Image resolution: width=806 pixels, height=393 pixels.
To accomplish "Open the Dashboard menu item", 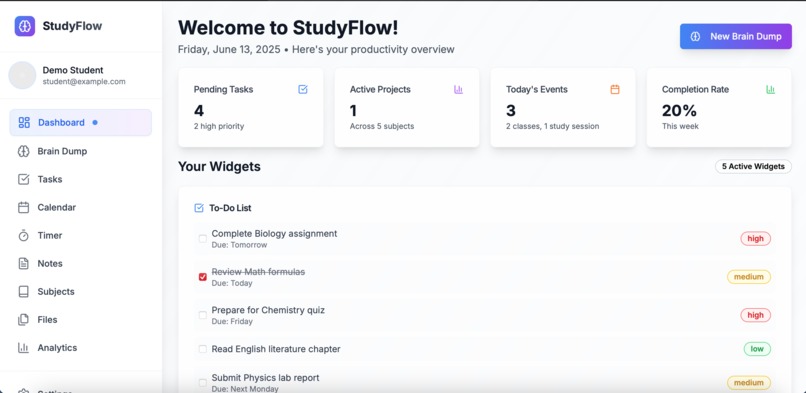I will click(81, 122).
